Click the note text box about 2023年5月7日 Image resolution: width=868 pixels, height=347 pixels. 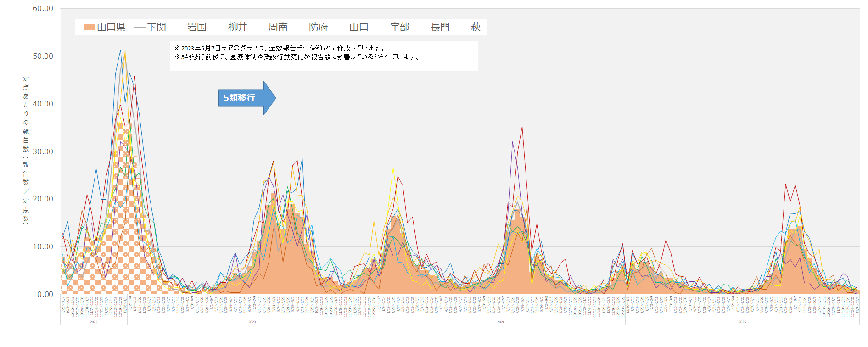[x=323, y=56]
